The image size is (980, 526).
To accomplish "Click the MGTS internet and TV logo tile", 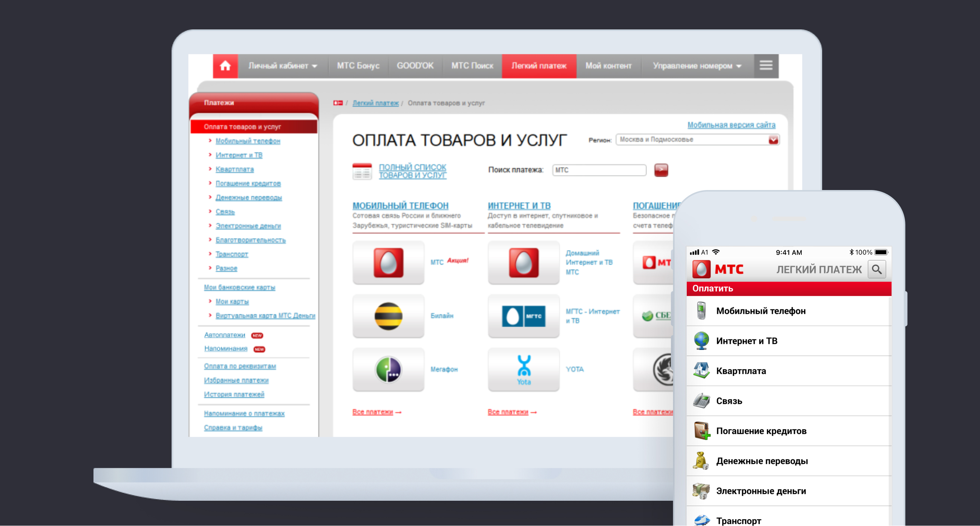I will click(x=524, y=316).
